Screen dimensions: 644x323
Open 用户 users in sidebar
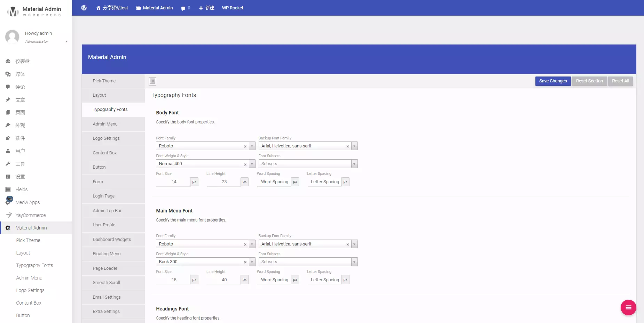coord(36,151)
